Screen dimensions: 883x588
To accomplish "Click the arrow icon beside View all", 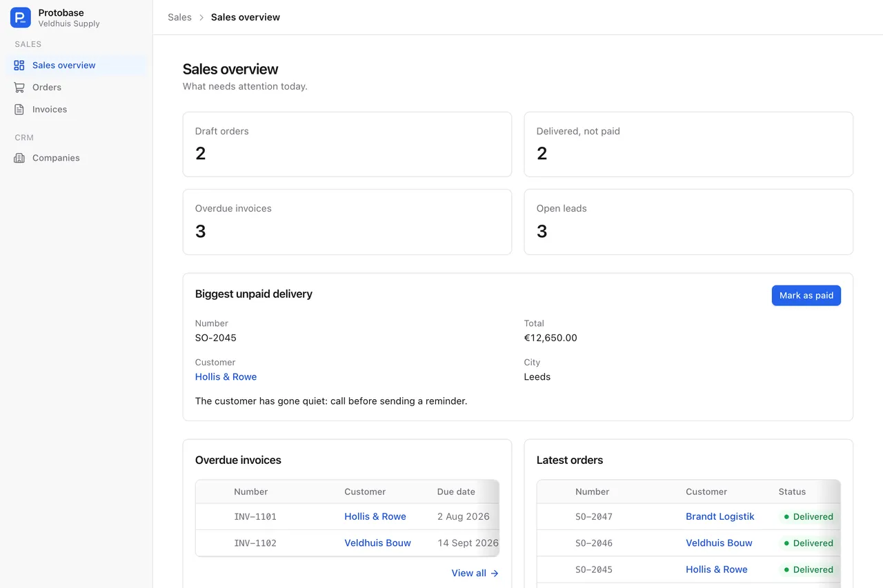I will (495, 573).
